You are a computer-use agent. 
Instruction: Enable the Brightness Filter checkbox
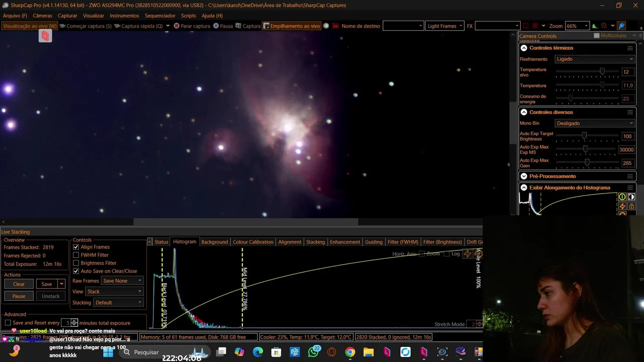click(76, 263)
